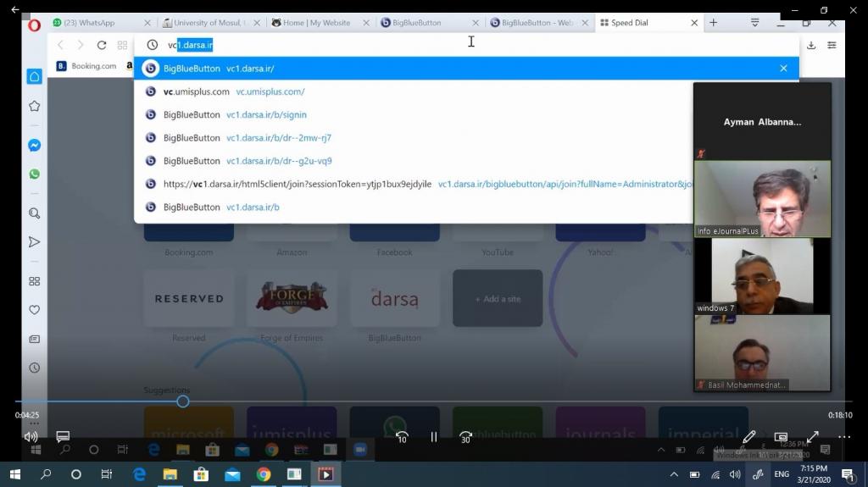
Task: Click the back arrow in the video player
Action: pos(14,9)
